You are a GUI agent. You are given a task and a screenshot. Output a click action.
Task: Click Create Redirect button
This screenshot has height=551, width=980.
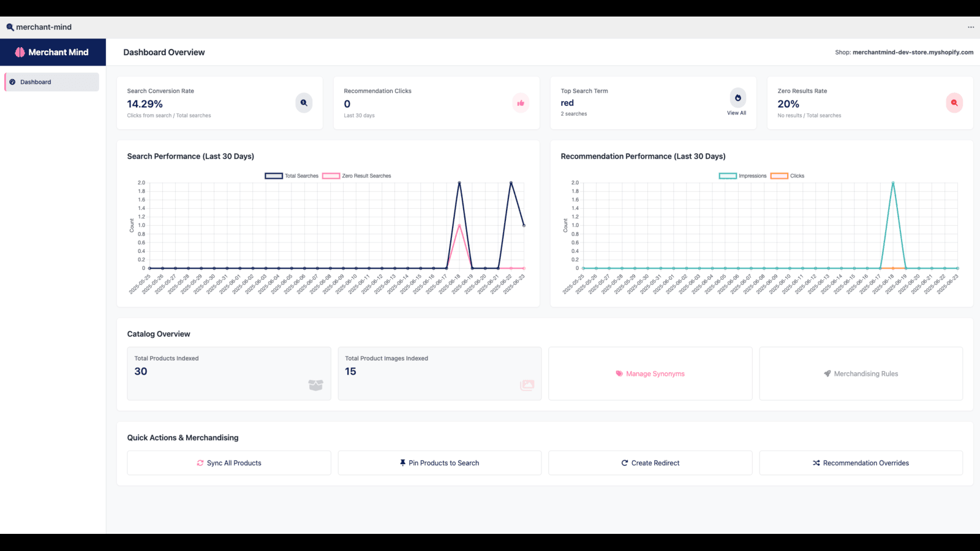pyautogui.click(x=650, y=463)
